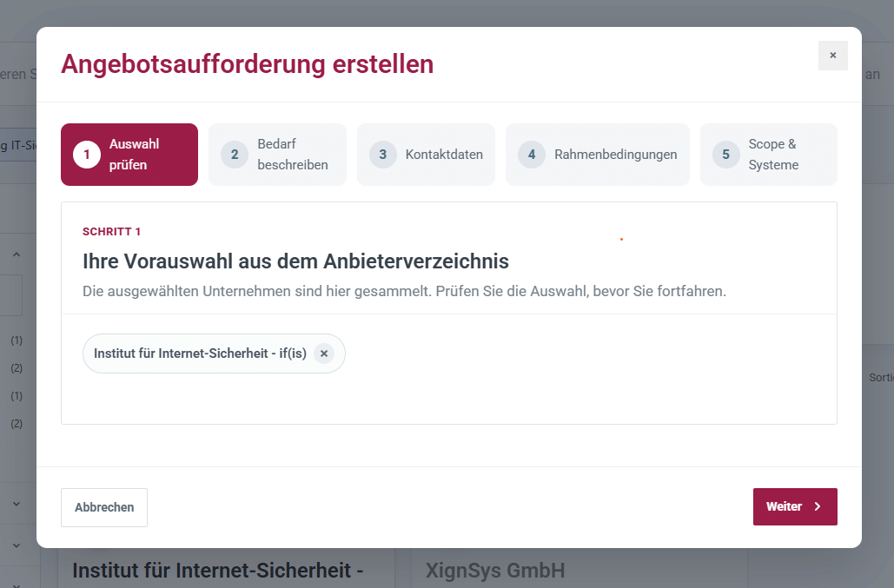The height and width of the screenshot is (588, 894).
Task: Click the Angebotsaufforderung erstellen title
Action: [248, 63]
